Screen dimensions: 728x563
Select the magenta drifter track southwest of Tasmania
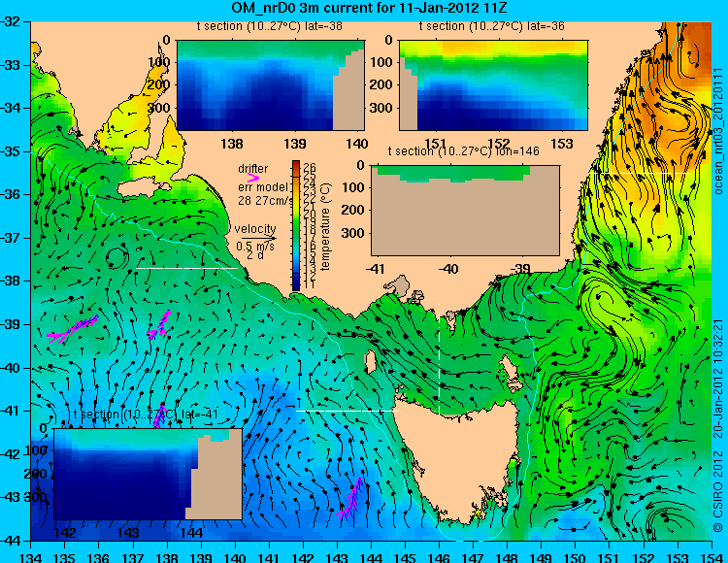(351, 499)
